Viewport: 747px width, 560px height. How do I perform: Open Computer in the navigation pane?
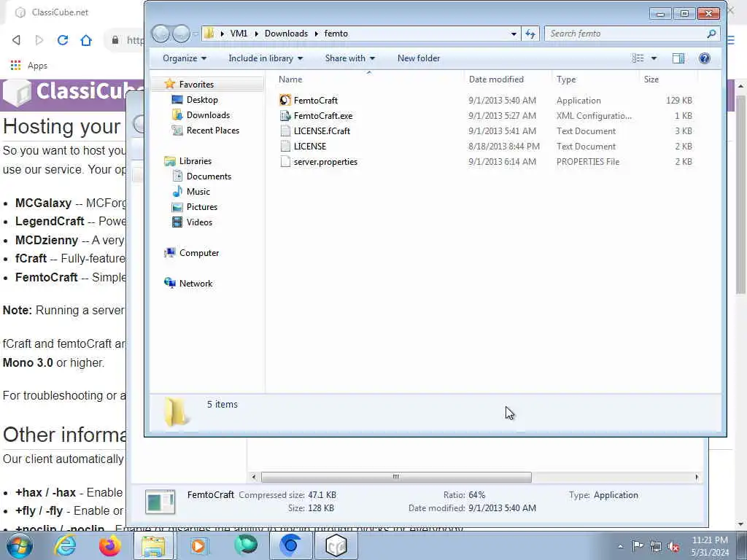(x=199, y=253)
